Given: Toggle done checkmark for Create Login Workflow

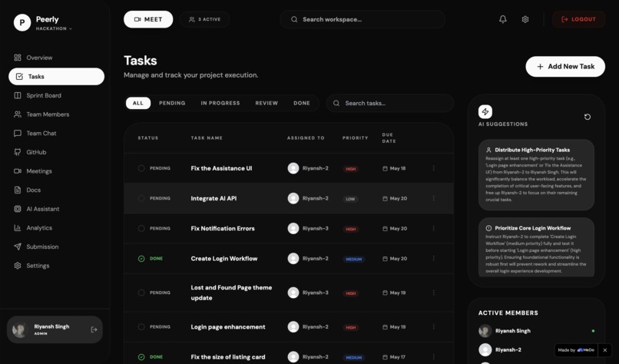Looking at the screenshot, I should 141,259.
